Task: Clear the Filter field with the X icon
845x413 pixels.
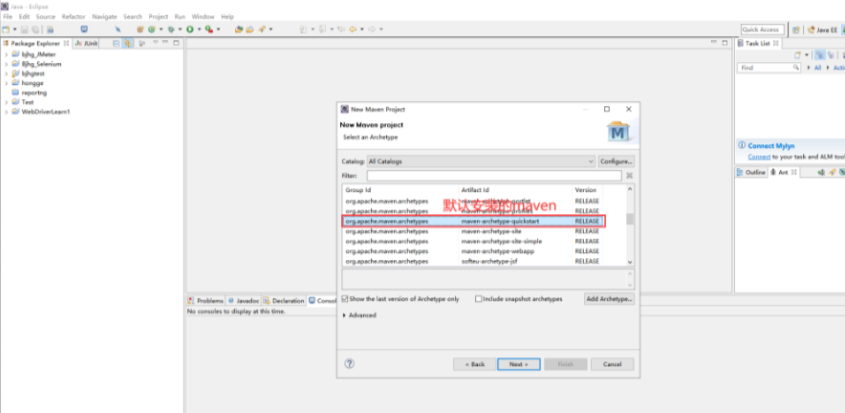Action: 629,176
